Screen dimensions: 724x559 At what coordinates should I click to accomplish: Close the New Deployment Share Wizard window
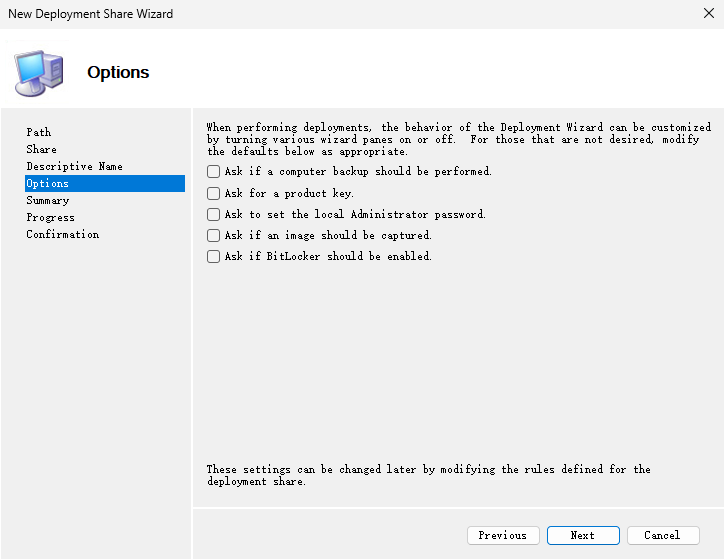(x=708, y=14)
